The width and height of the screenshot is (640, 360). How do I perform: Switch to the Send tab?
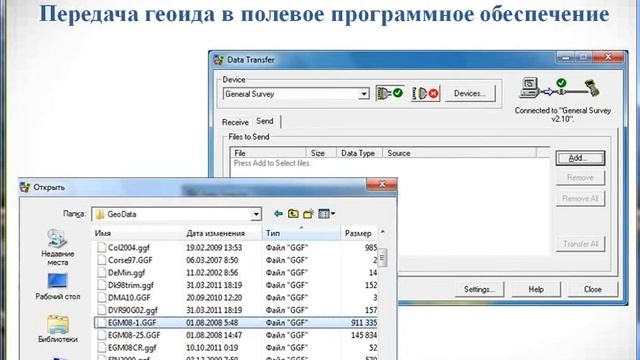[264, 121]
